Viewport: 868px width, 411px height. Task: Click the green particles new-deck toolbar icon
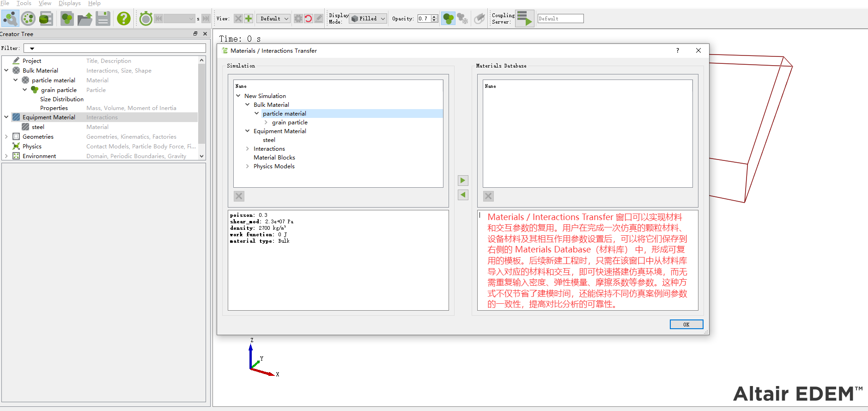[x=67, y=18]
